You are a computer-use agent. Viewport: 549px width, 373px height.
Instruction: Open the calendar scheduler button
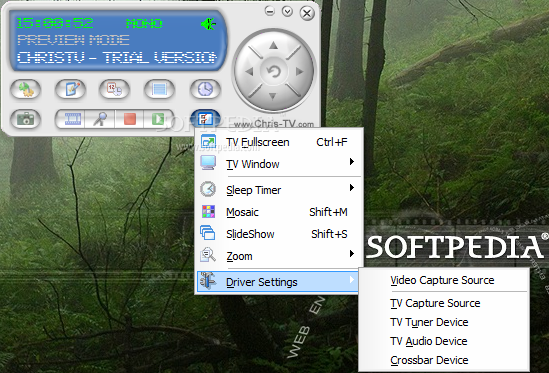click(114, 89)
